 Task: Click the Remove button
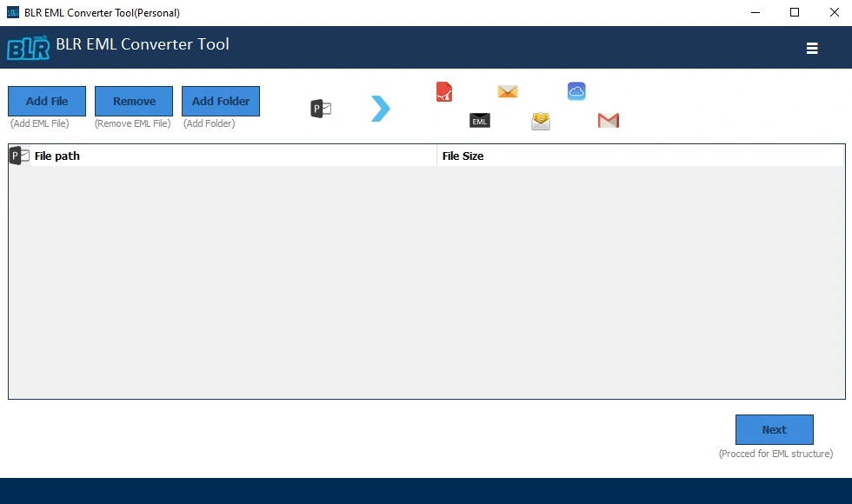133,101
